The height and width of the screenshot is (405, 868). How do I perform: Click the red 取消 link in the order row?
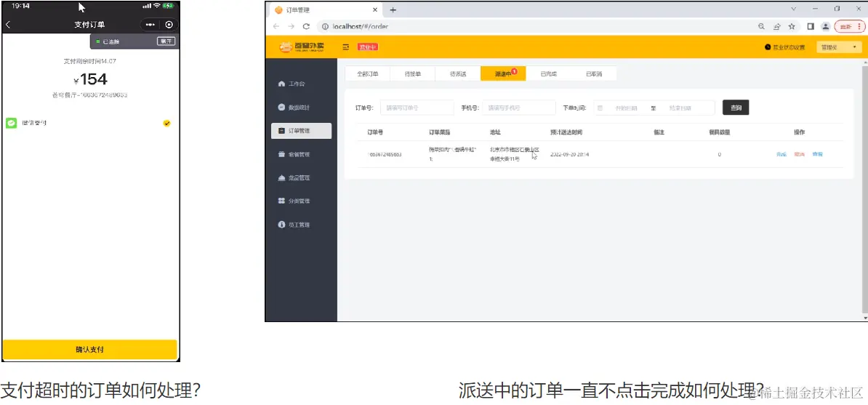pyautogui.click(x=799, y=155)
